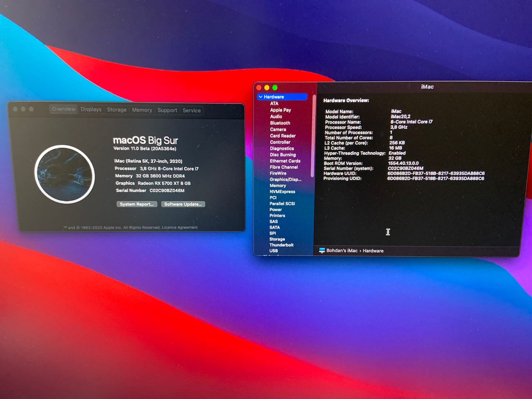Image resolution: width=532 pixels, height=399 pixels.
Task: Select Ethernet Cards in the sidebar
Action: pyautogui.click(x=285, y=161)
